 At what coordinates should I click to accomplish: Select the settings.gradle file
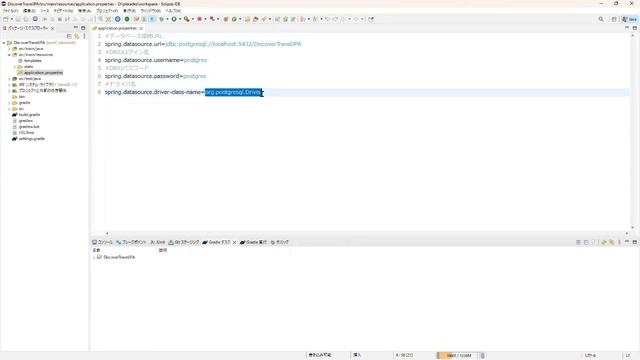(x=32, y=139)
